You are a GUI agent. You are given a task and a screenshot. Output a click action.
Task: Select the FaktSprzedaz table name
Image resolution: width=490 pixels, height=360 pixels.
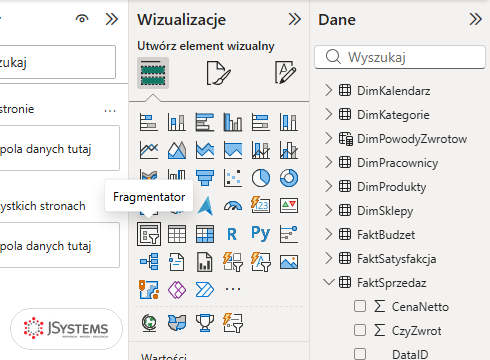coord(392,283)
